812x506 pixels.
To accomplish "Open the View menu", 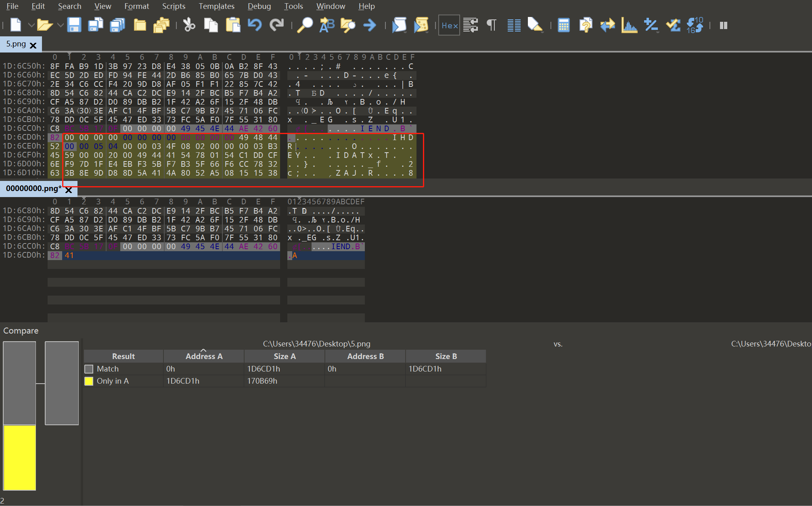I will click(103, 6).
